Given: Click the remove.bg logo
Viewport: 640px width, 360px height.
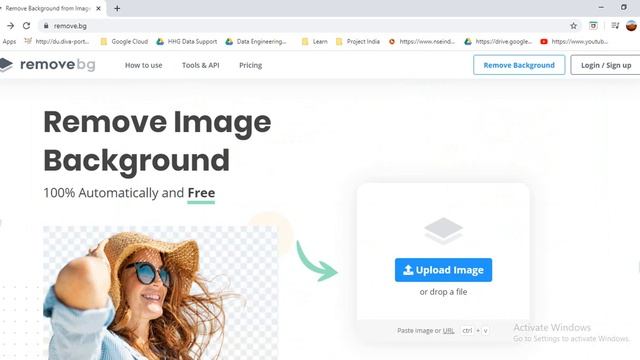Looking at the screenshot, I should pyautogui.click(x=48, y=64).
